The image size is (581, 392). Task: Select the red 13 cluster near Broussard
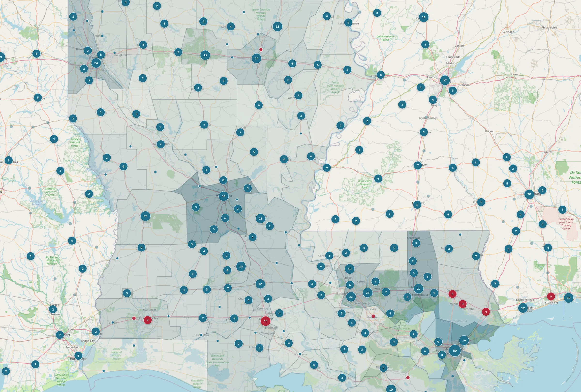(266, 321)
